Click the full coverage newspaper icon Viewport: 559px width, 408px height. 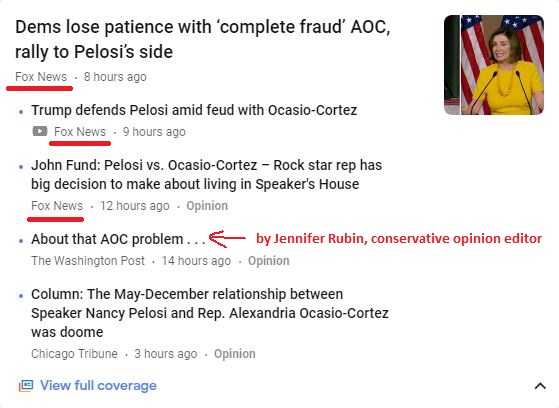click(x=26, y=386)
